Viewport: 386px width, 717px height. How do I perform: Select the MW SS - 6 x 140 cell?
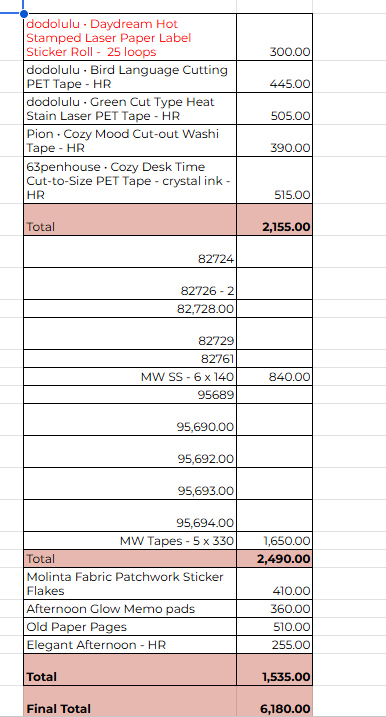(130, 377)
